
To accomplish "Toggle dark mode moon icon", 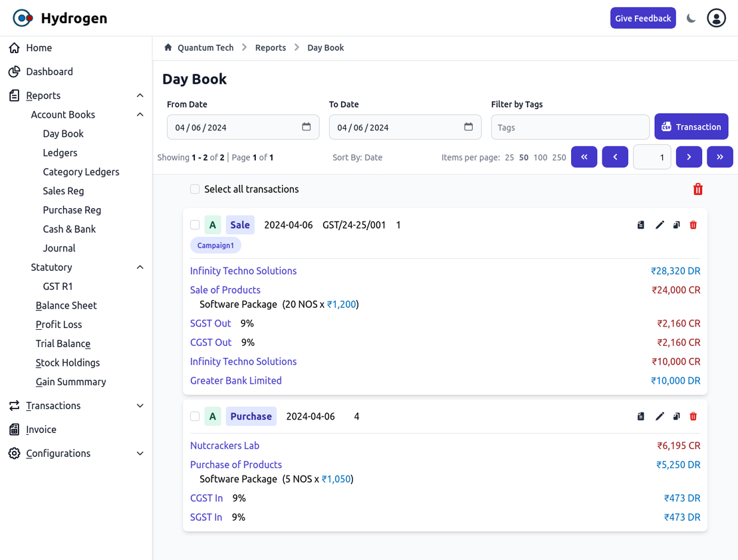I will 691,19.
